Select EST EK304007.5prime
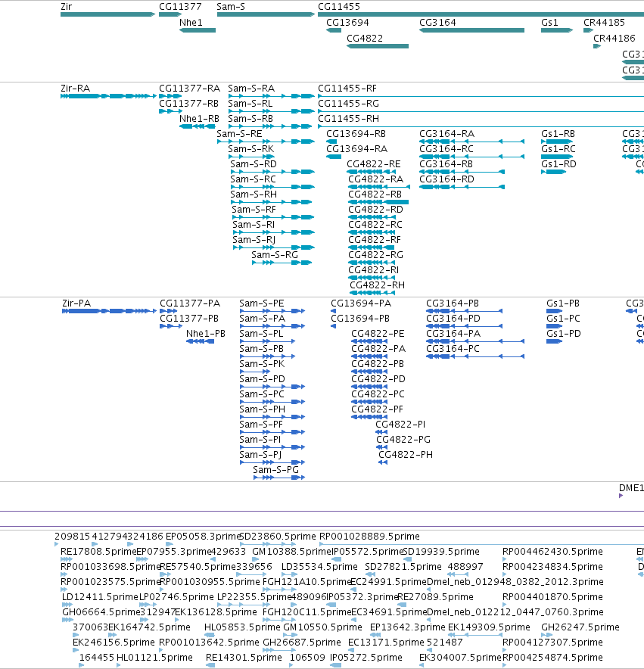 [460, 658]
